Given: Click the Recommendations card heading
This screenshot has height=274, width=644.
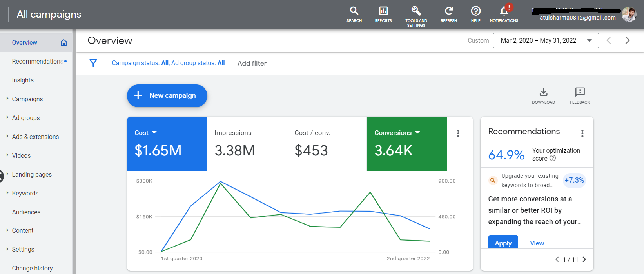Looking at the screenshot, I should point(524,132).
